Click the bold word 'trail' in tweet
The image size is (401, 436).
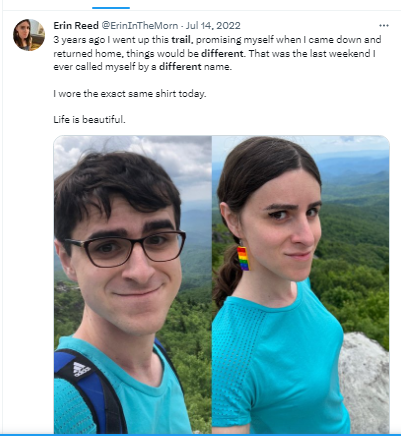[x=181, y=40]
